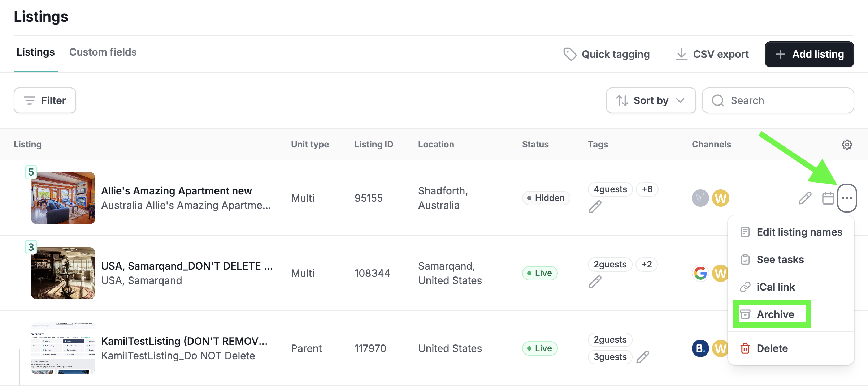Screen dimensions: 868x386
Task: Click the Google channel icon for Samarqand
Action: [700, 273]
